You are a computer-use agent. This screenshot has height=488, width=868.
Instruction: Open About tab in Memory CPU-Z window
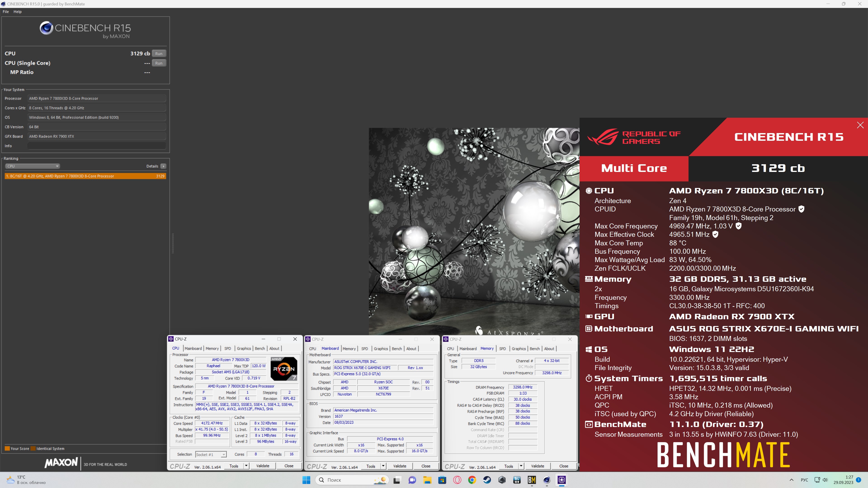coord(549,349)
